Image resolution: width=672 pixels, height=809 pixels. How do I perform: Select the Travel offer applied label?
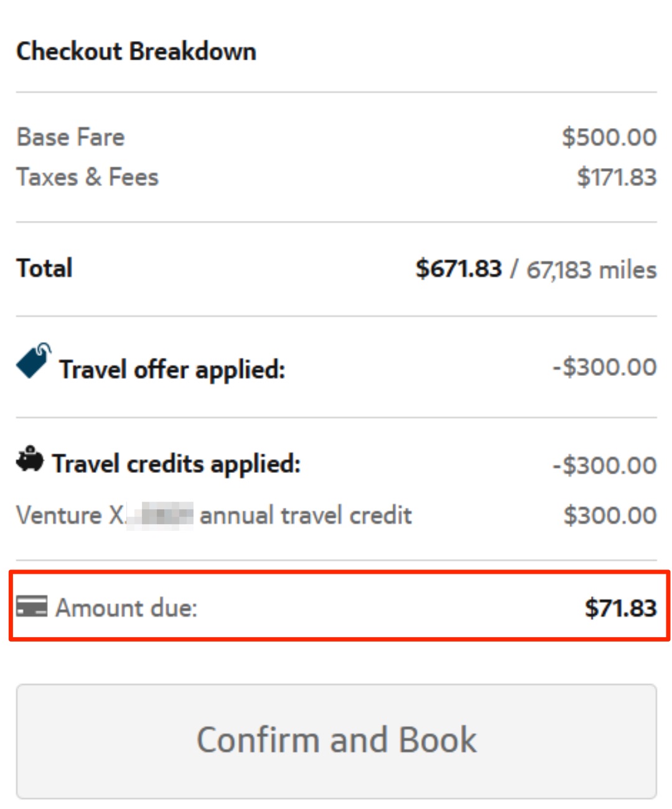click(x=171, y=369)
